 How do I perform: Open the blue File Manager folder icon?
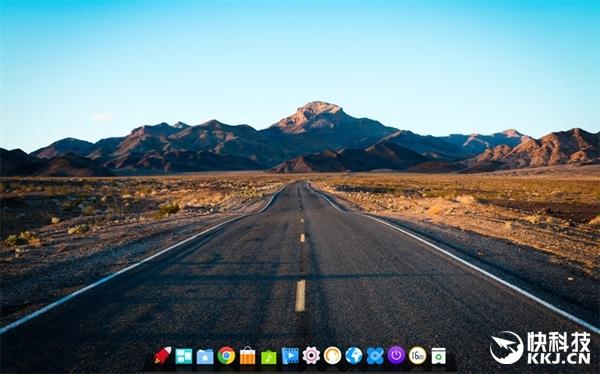point(205,356)
